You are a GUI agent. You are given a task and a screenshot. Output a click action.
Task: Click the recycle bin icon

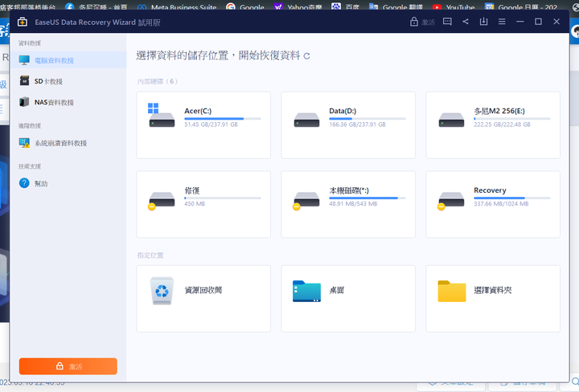click(162, 291)
